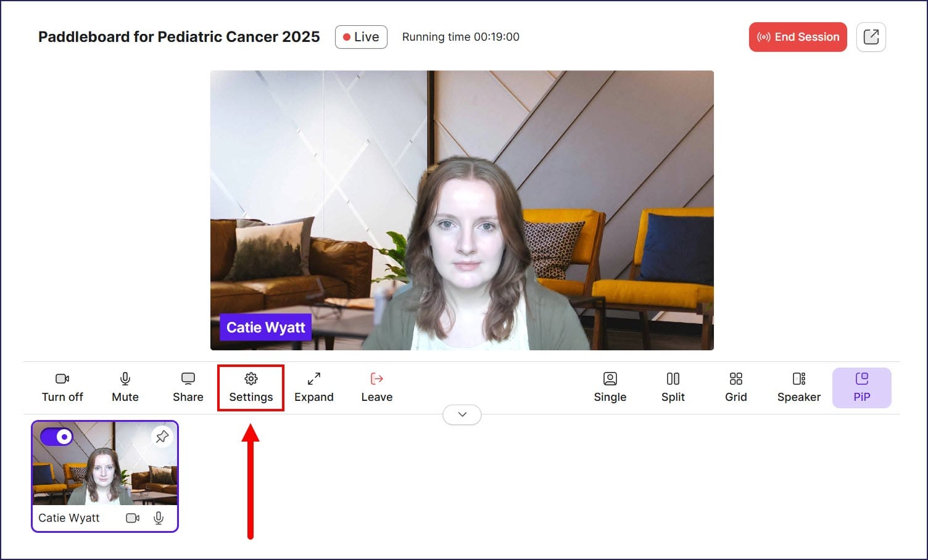
Task: Switch to Split layout
Action: tap(673, 387)
